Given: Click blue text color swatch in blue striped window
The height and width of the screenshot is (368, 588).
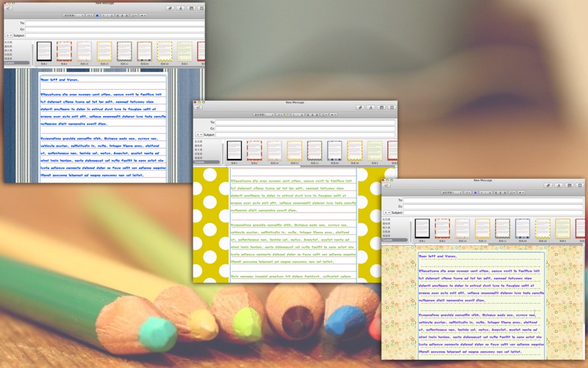Looking at the screenshot, I should [x=97, y=15].
